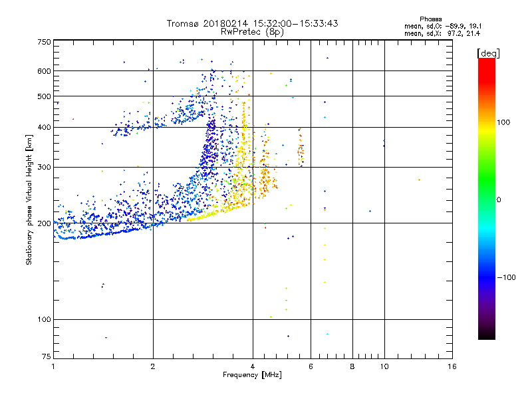Click the 'Phases' heading text
Image resolution: width=532 pixels, height=399 pixels.
click(430, 19)
